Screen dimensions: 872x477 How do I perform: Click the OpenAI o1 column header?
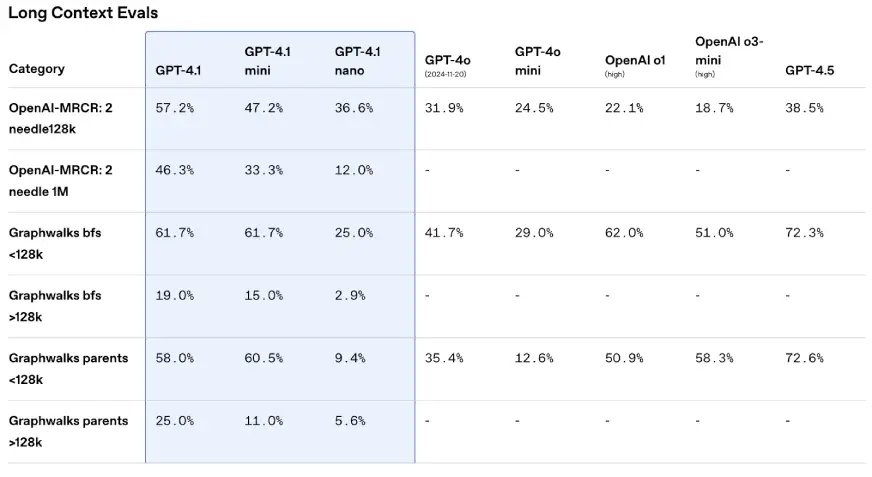coord(635,60)
